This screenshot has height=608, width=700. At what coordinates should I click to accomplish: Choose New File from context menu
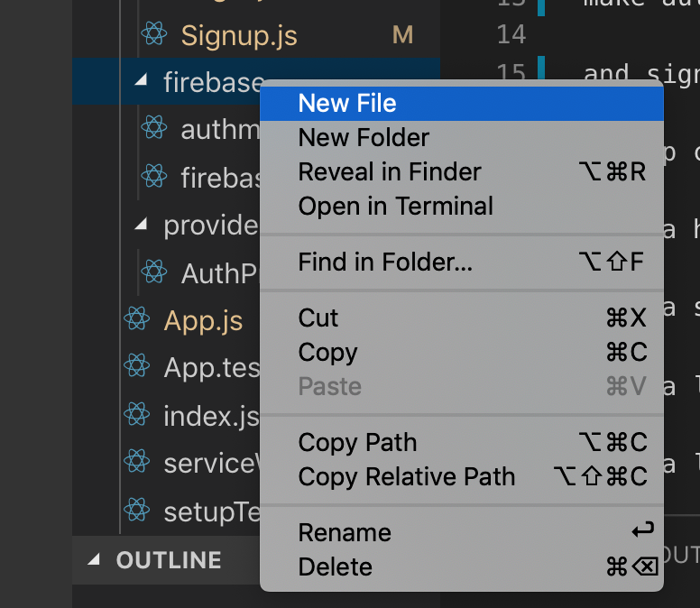(347, 104)
